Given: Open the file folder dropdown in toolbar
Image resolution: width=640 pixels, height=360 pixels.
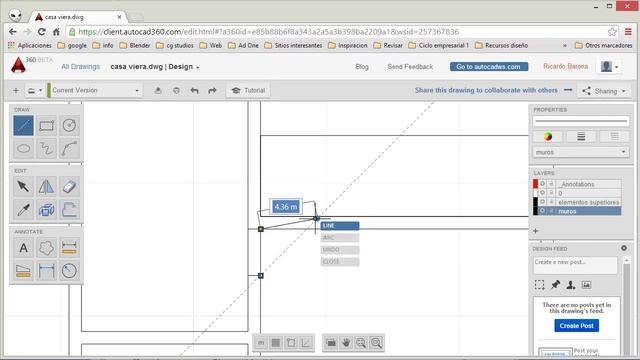Looking at the screenshot, I should (35, 91).
